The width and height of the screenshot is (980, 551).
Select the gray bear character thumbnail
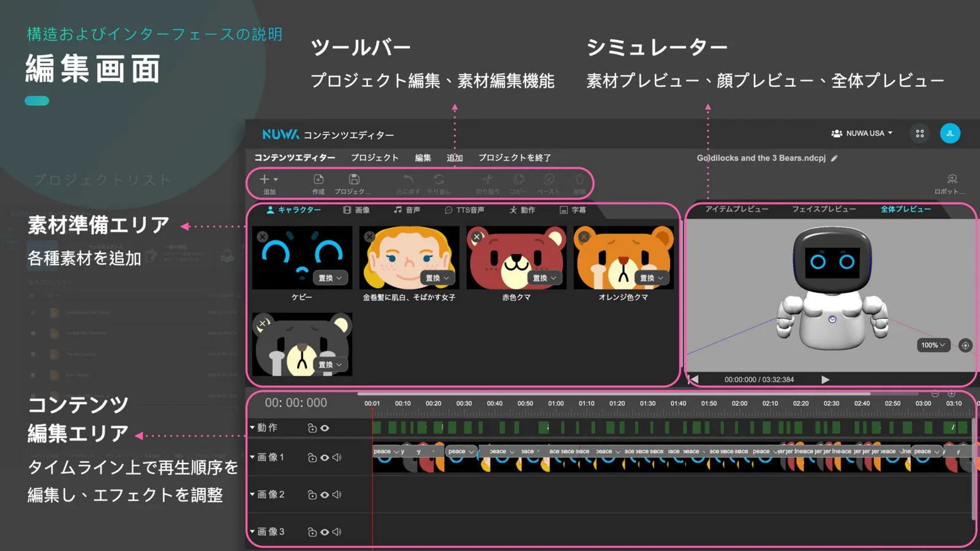[x=302, y=344]
